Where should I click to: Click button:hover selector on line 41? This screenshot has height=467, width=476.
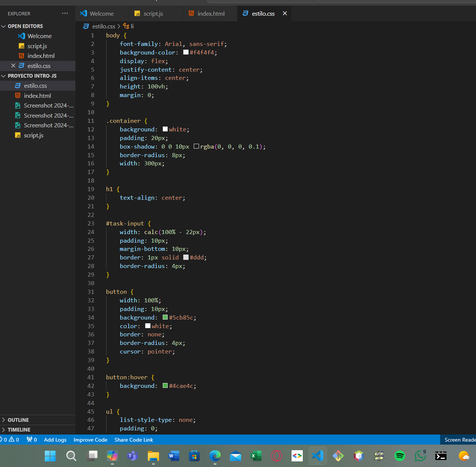[127, 377]
